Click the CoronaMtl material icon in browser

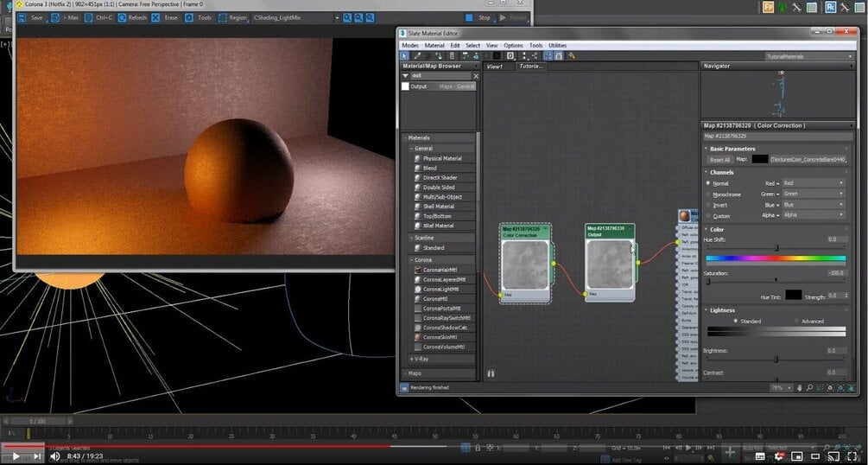(x=418, y=299)
